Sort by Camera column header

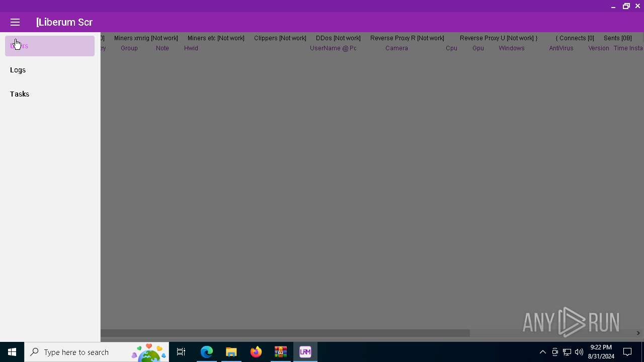[x=396, y=48]
